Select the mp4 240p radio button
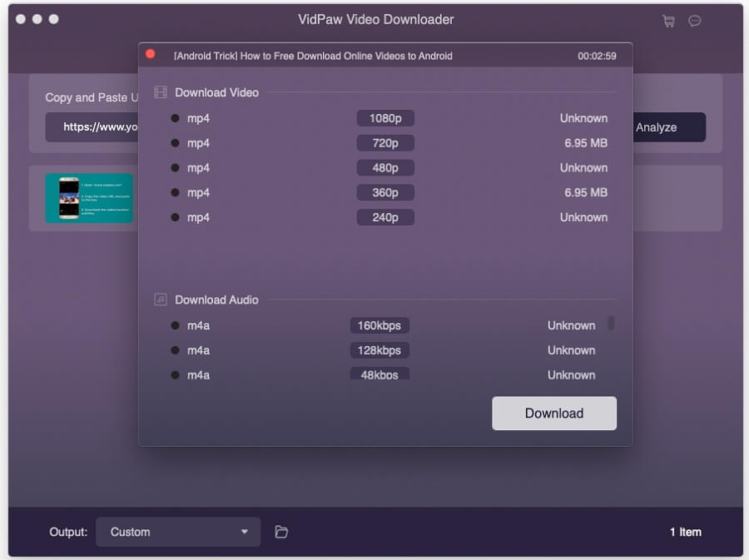This screenshot has height=560, width=749. point(176,217)
